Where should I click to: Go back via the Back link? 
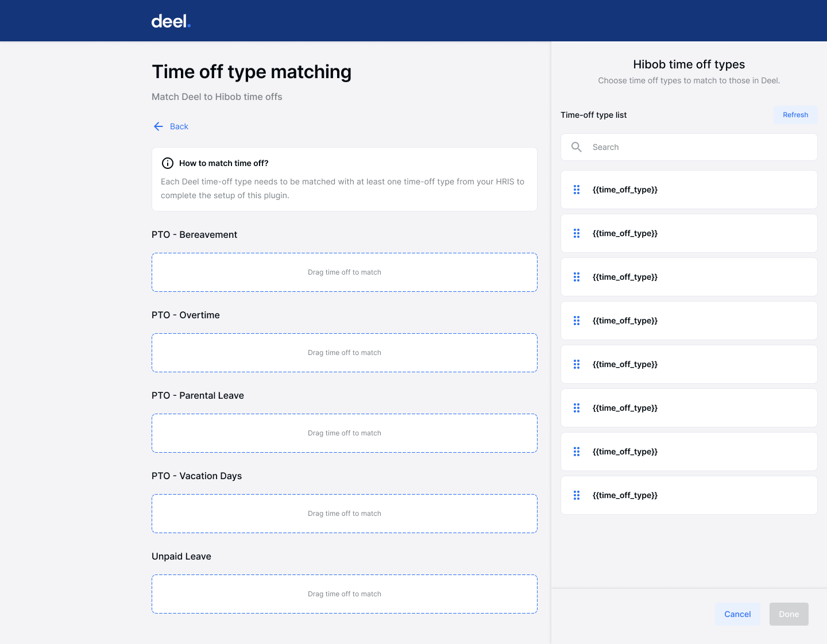tap(179, 126)
